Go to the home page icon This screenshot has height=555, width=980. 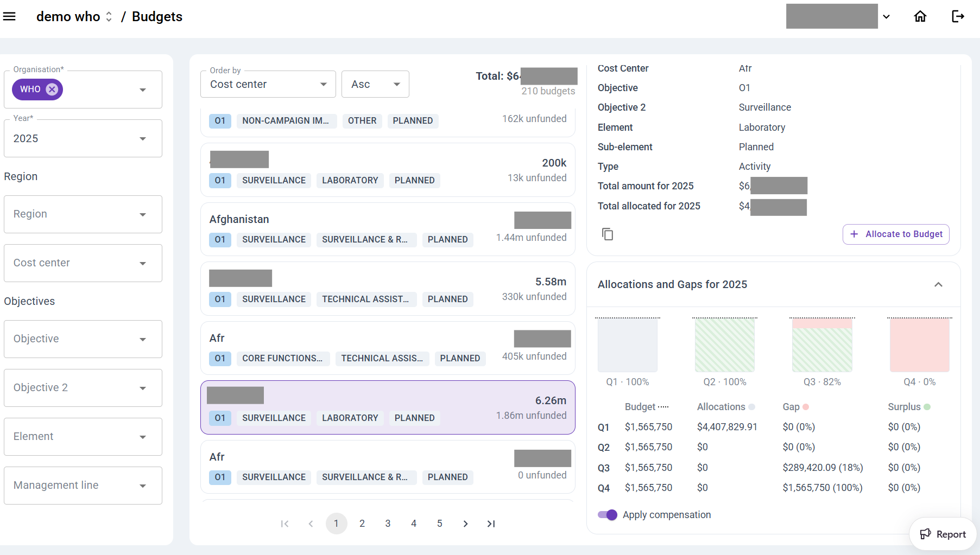tap(920, 16)
